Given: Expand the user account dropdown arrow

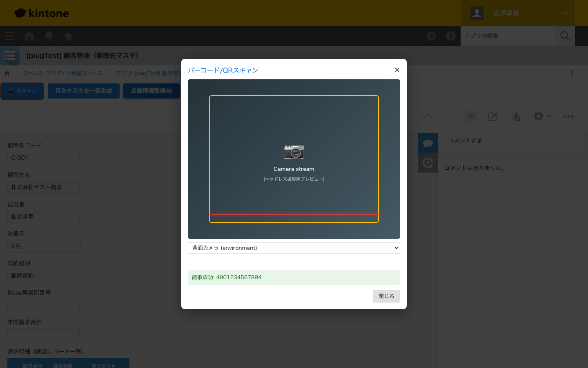Looking at the screenshot, I should 565,13.
